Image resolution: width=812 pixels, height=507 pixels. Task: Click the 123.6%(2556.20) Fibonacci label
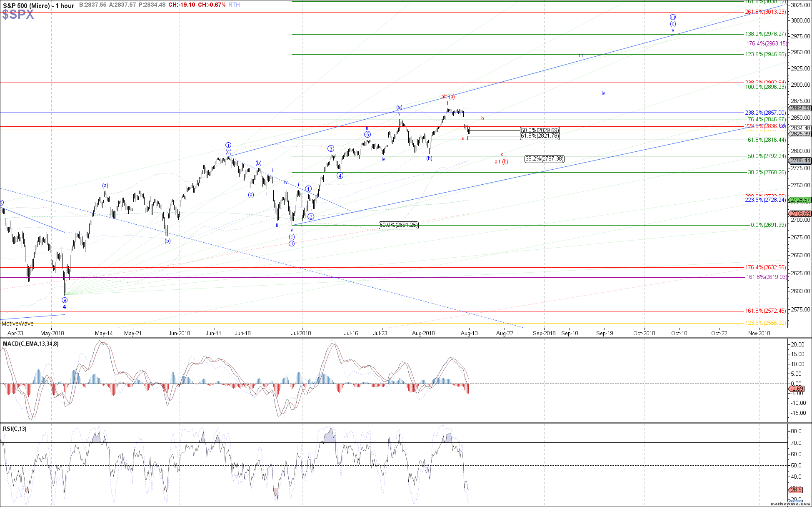pyautogui.click(x=765, y=323)
